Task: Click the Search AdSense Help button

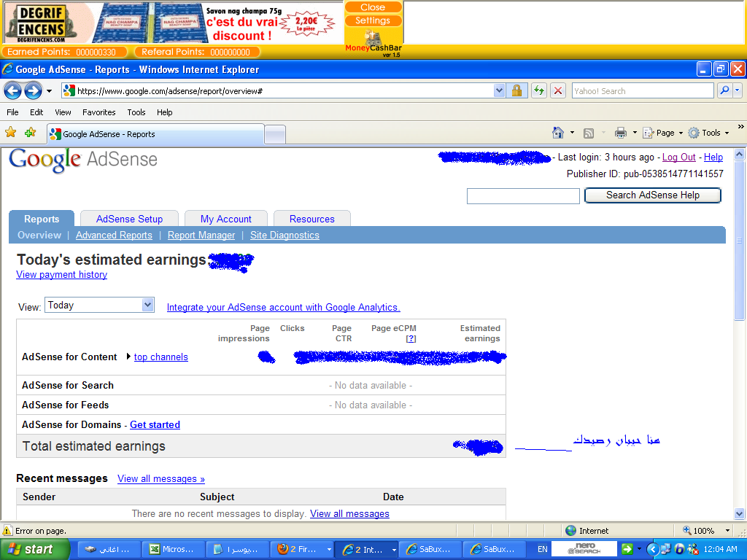Action: coord(653,195)
